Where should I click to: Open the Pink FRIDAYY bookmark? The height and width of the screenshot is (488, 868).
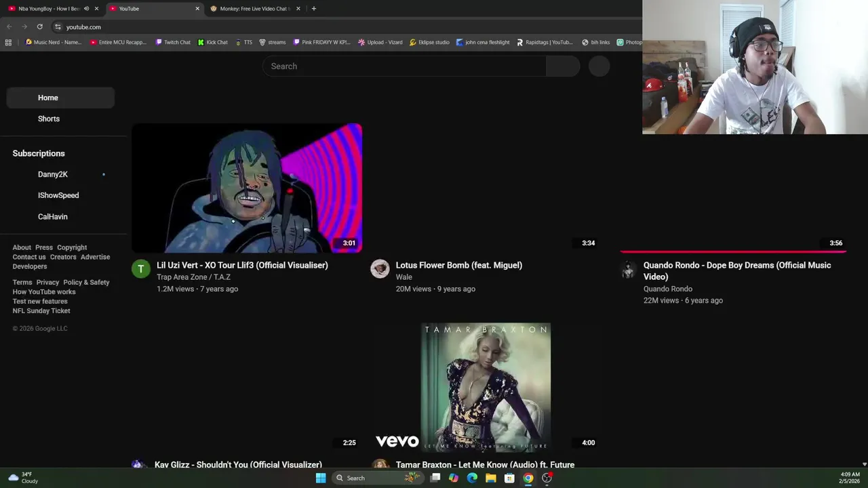[x=321, y=42]
